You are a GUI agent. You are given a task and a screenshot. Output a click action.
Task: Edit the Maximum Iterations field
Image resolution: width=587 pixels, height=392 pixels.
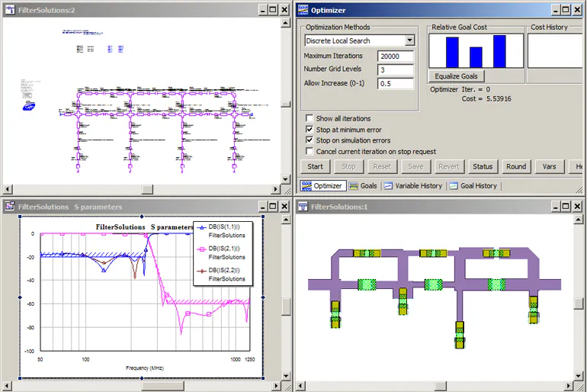tap(396, 56)
